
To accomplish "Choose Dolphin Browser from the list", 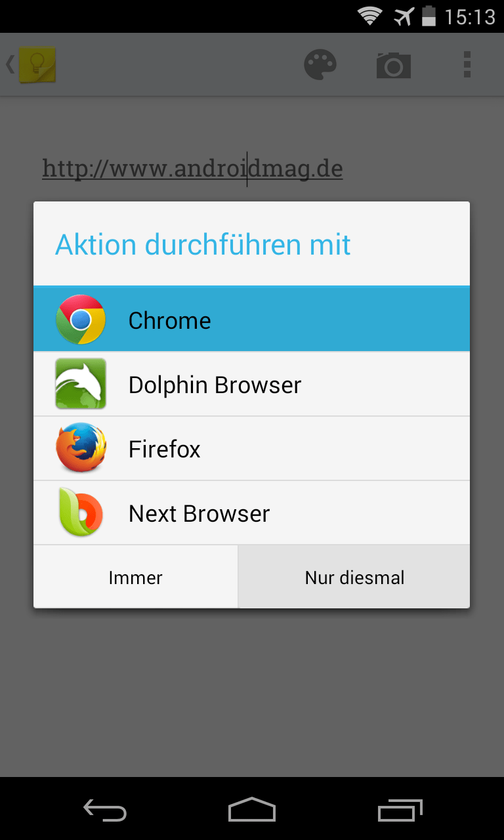I will pos(252,384).
